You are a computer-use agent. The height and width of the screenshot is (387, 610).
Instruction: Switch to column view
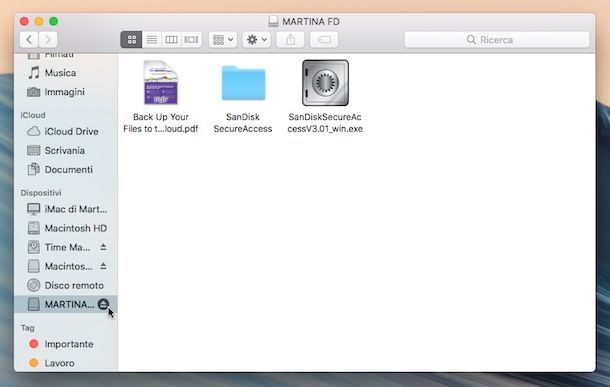pyautogui.click(x=171, y=40)
